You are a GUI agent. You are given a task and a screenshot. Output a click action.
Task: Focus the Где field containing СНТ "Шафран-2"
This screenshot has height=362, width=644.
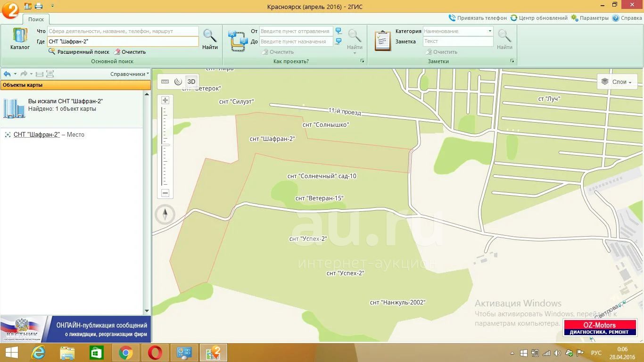pyautogui.click(x=123, y=41)
